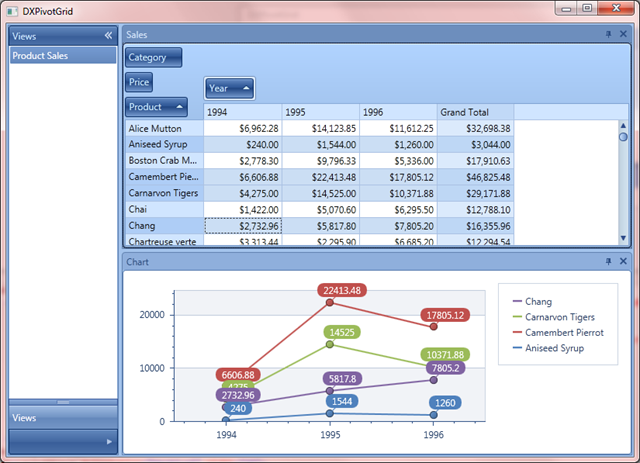Sort by Year field header
The height and width of the screenshot is (463, 640).
tap(229, 88)
